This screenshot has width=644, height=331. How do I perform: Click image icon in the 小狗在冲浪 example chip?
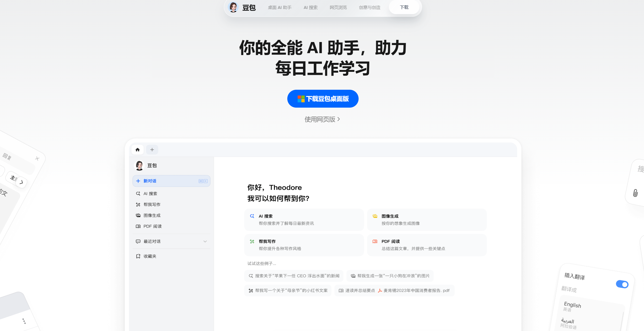tap(353, 276)
